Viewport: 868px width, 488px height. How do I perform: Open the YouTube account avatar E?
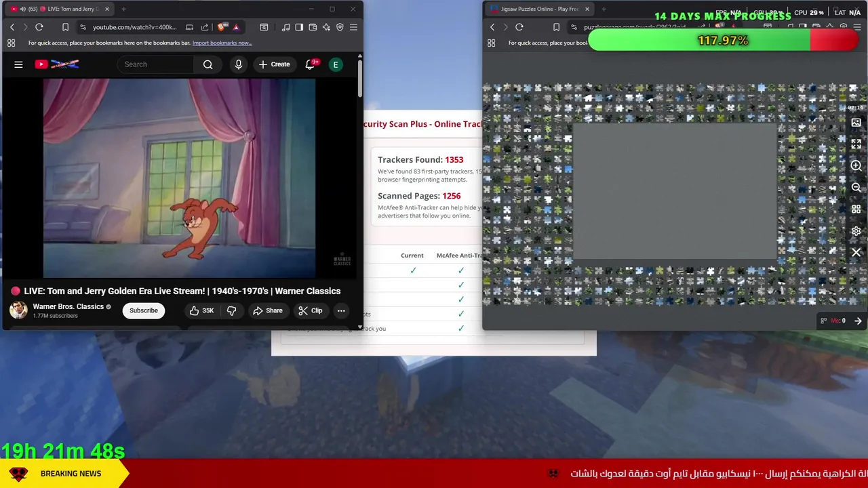(335, 64)
